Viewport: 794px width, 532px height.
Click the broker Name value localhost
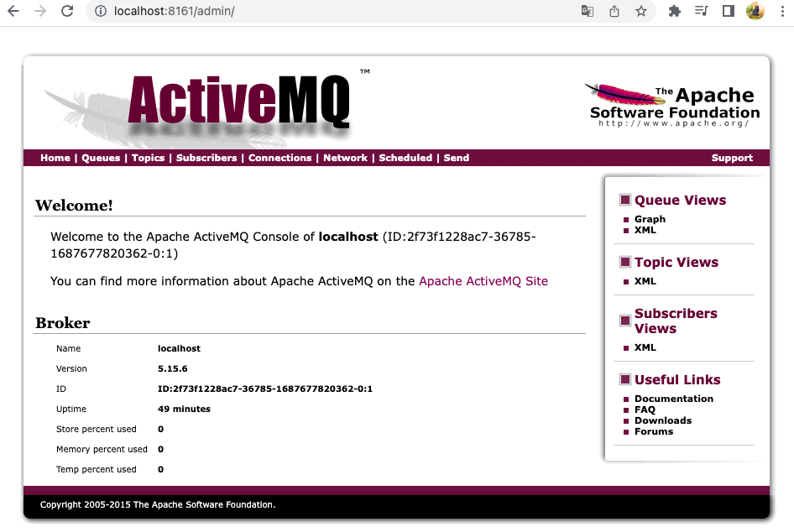(179, 348)
